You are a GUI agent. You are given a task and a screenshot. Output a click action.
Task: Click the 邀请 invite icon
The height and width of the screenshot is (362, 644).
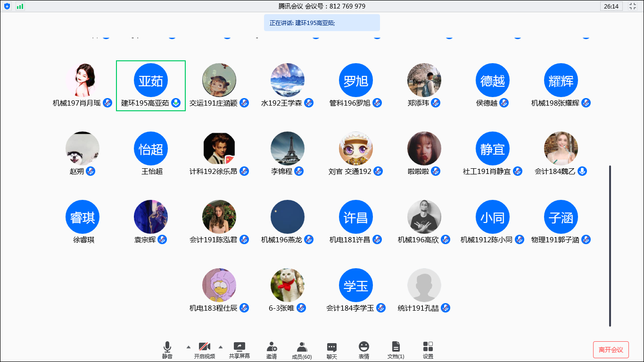coord(272,350)
